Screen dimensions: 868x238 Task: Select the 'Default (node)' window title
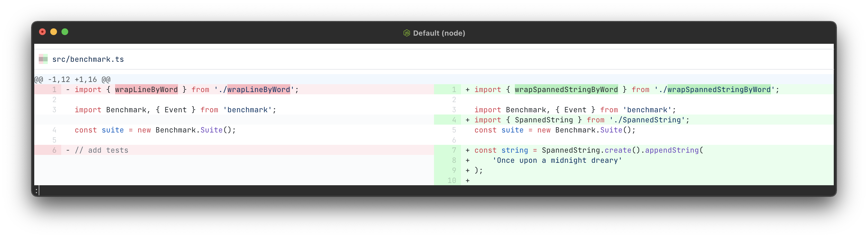439,33
